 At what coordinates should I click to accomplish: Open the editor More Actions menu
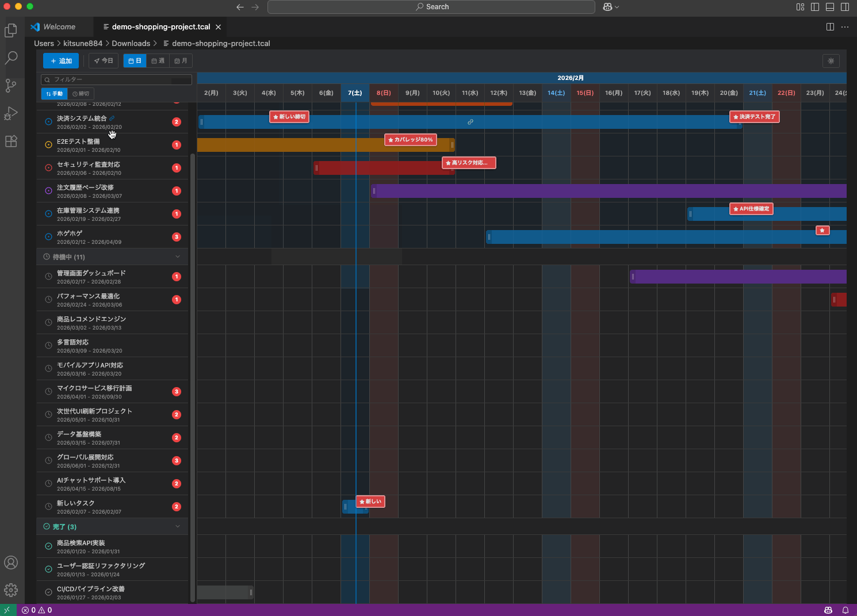[x=845, y=27]
